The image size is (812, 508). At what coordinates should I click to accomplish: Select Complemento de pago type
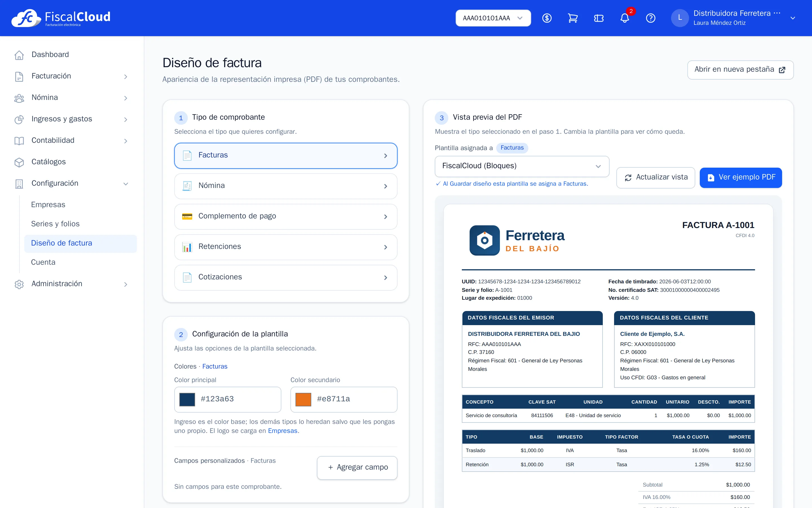pyautogui.click(x=286, y=216)
